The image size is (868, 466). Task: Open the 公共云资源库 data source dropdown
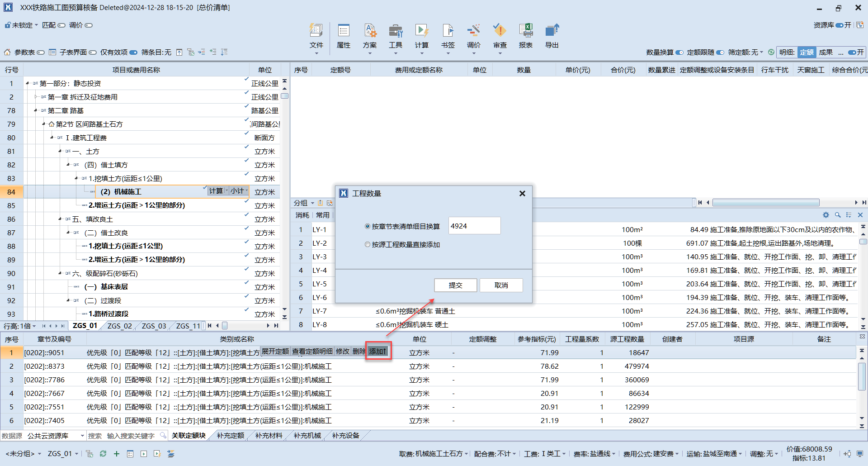tap(82, 436)
